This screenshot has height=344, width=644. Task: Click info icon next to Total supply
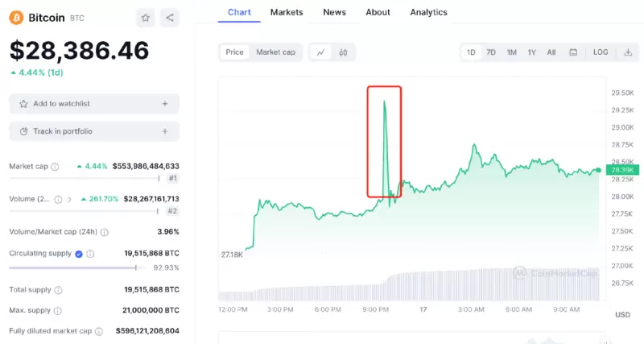coord(58,289)
